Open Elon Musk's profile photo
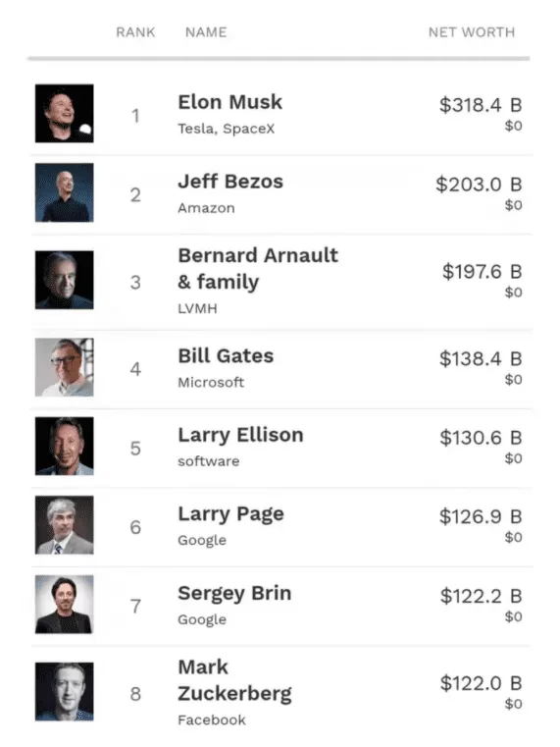Image resolution: width=560 pixels, height=747 pixels. [64, 114]
